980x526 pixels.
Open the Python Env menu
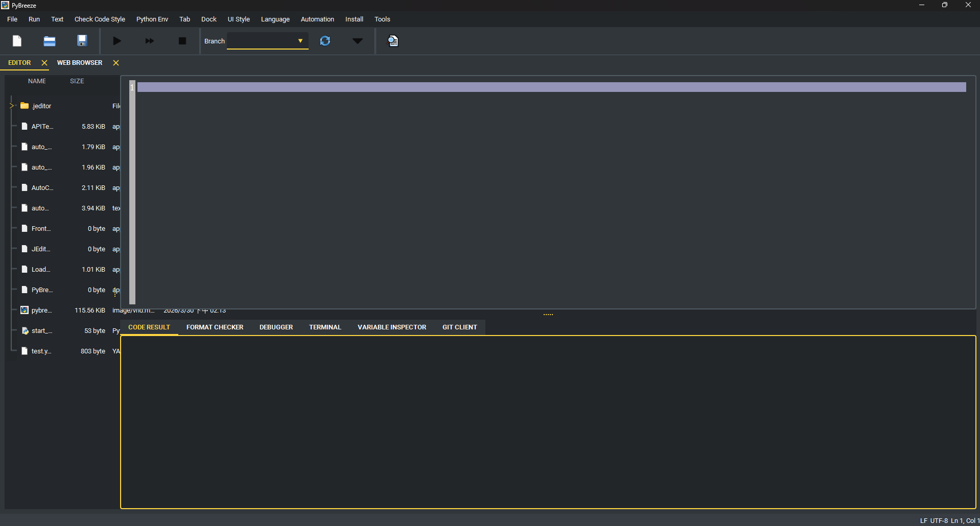pyautogui.click(x=152, y=19)
